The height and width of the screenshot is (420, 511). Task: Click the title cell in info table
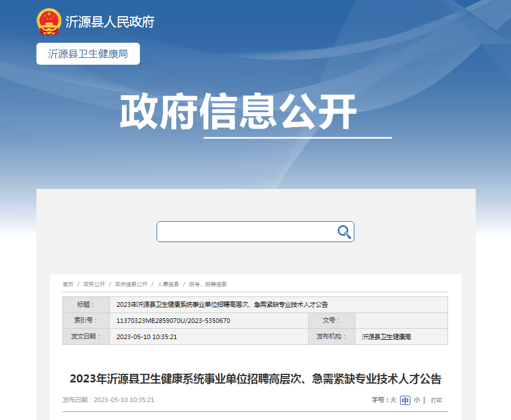pyautogui.click(x=278, y=304)
